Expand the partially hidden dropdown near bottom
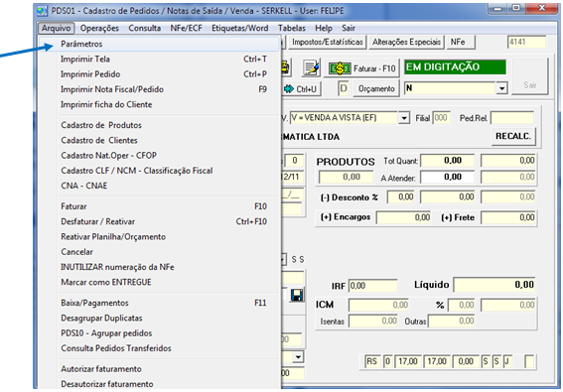This screenshot has width=563, height=392. pos(298,357)
